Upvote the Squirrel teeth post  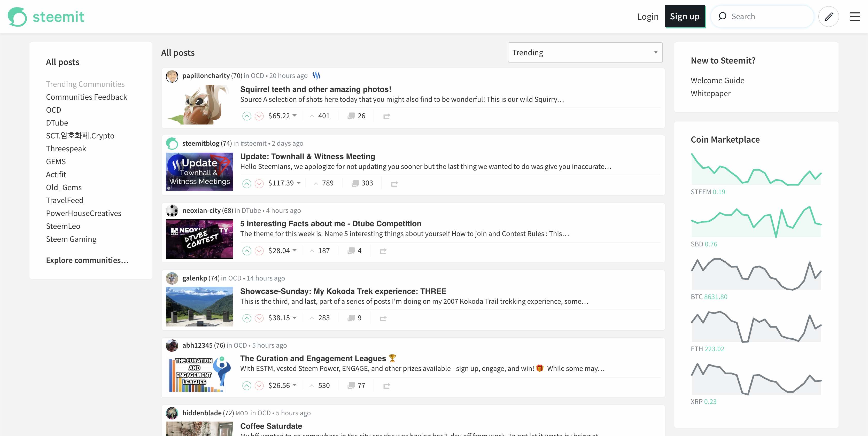(x=247, y=116)
